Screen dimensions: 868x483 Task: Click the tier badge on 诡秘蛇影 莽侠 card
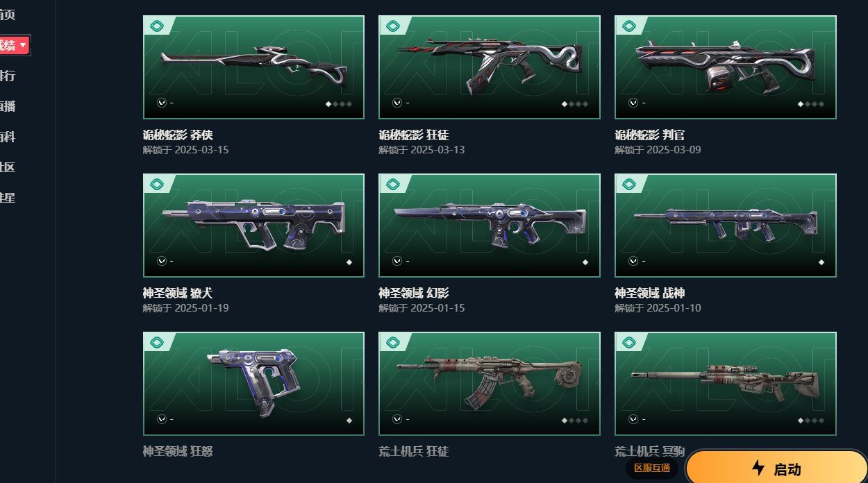(x=157, y=26)
